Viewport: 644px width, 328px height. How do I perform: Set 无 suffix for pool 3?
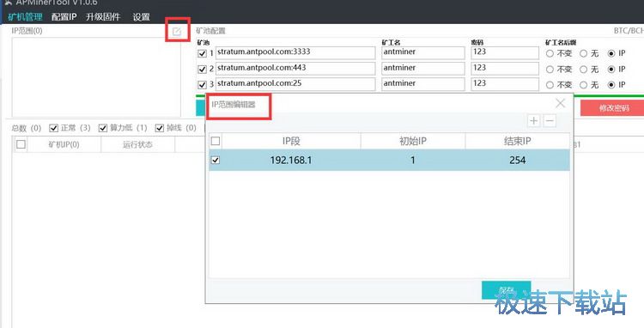583,85
